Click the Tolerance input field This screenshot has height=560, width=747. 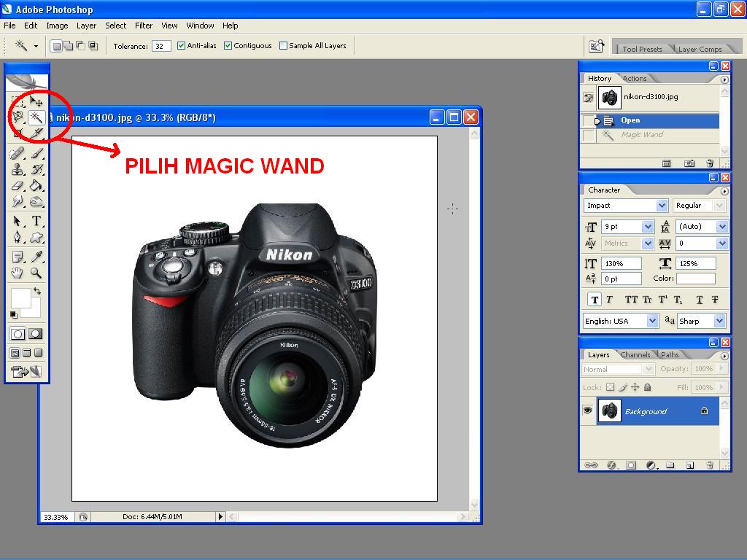[x=161, y=46]
